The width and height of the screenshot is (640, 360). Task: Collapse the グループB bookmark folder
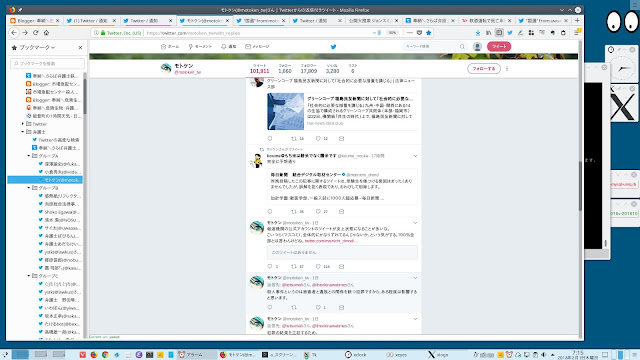[x=29, y=188]
